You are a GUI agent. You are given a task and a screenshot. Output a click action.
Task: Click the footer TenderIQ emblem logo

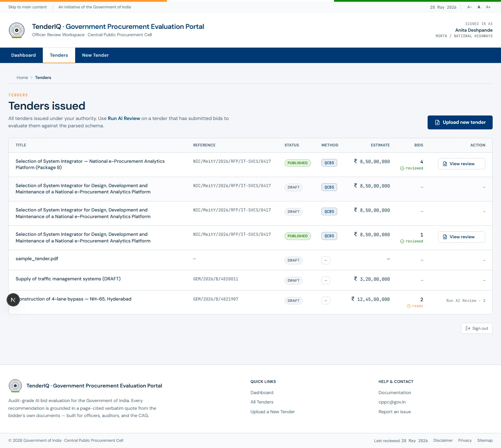pos(15,386)
